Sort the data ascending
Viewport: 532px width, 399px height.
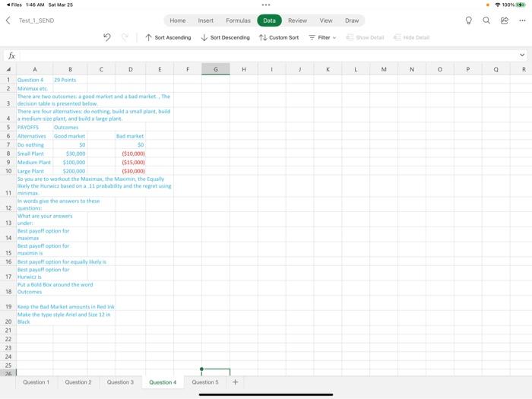click(x=168, y=37)
